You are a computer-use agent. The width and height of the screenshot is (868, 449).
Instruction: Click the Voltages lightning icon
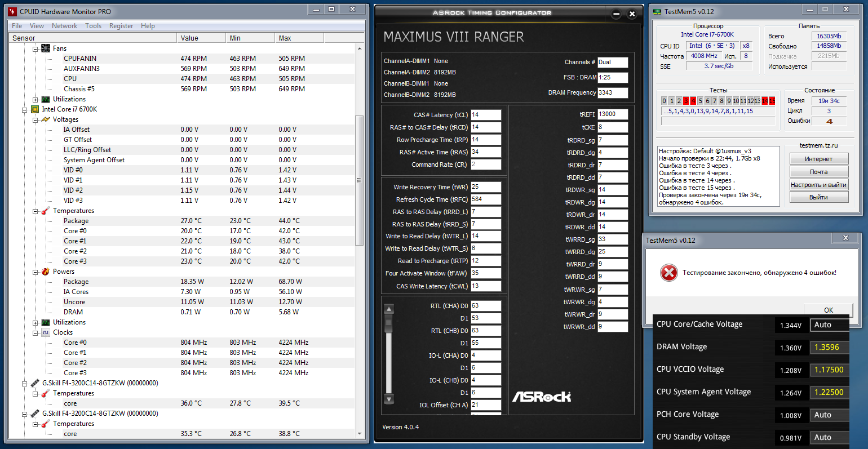(46, 119)
